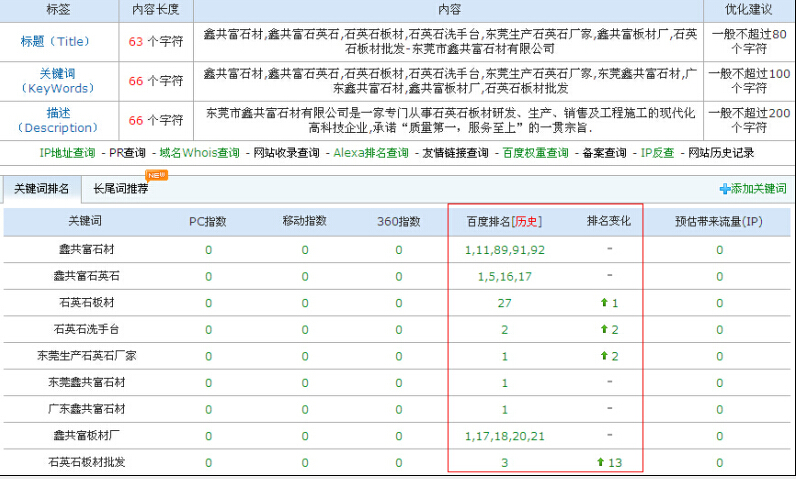This screenshot has height=479, width=796.
Task: Click the up arrow in the 东莞生产石英石厂家 row
Action: [x=604, y=355]
